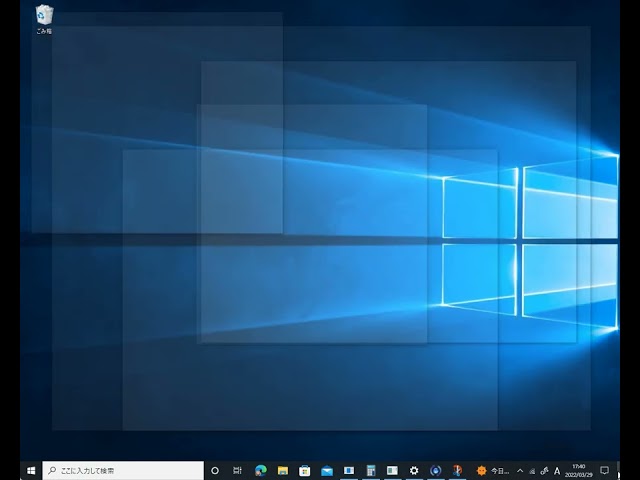Click the ここに入力して検索 search box

(123, 471)
